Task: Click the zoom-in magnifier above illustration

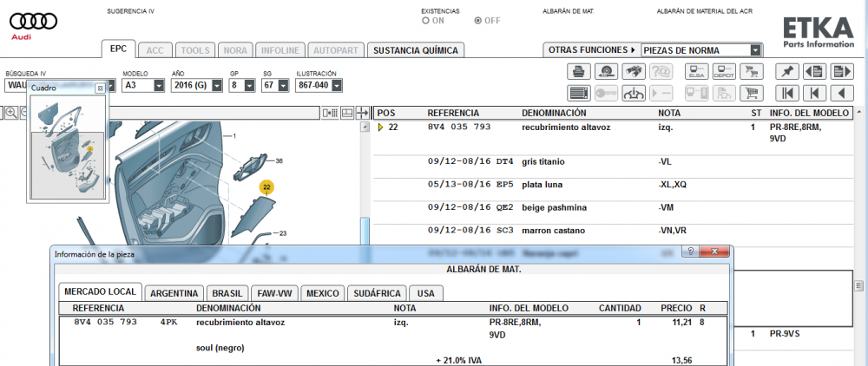Action: [x=10, y=113]
